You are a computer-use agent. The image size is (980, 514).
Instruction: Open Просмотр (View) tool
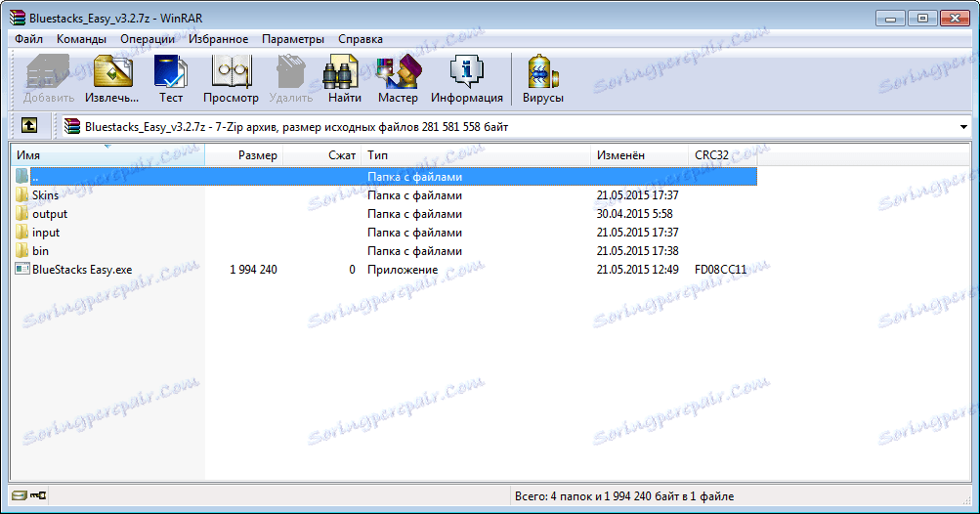pos(231,78)
